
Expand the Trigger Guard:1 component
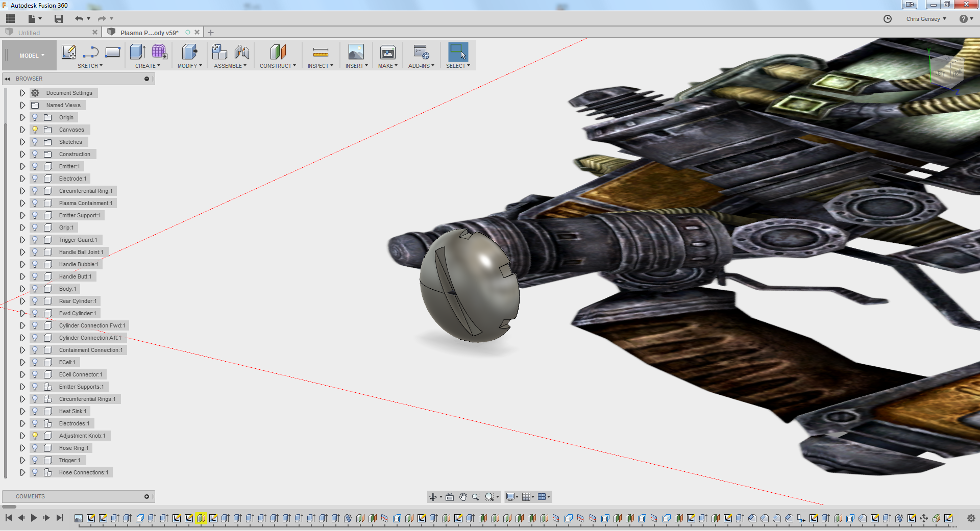pos(22,240)
